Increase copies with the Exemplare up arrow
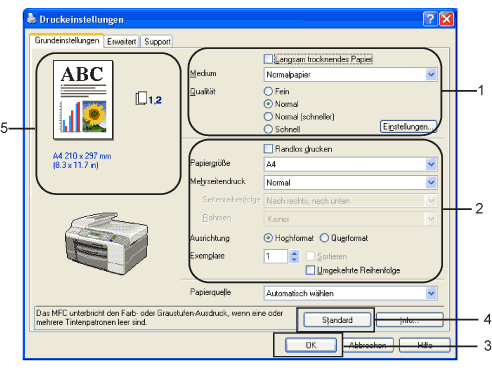 [x=294, y=253]
